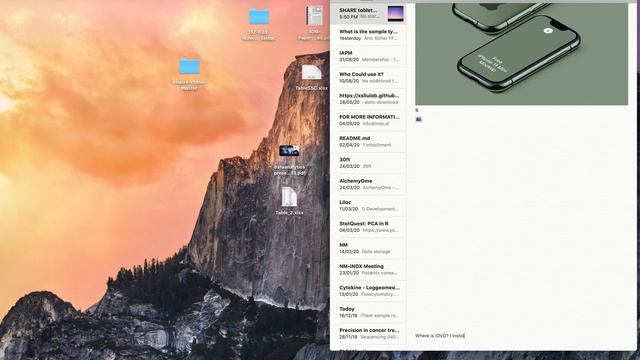Open the dataanalytics presentation PDF icon

point(289,151)
